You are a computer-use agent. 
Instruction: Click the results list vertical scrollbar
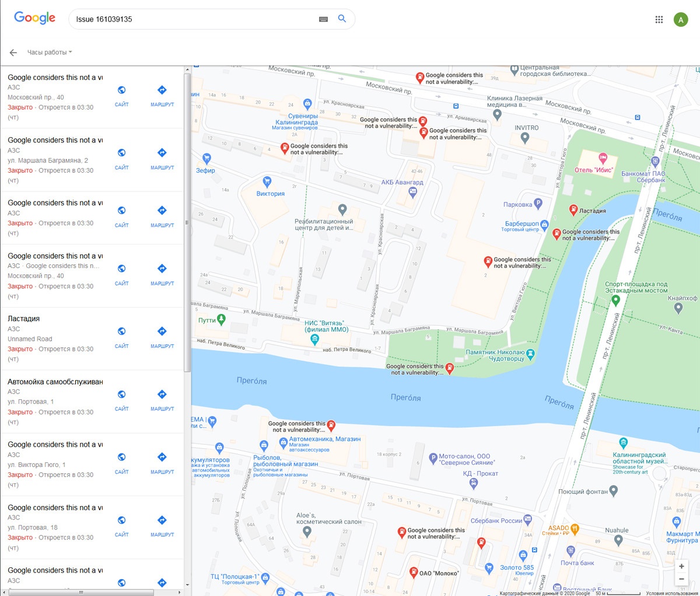tap(187, 222)
